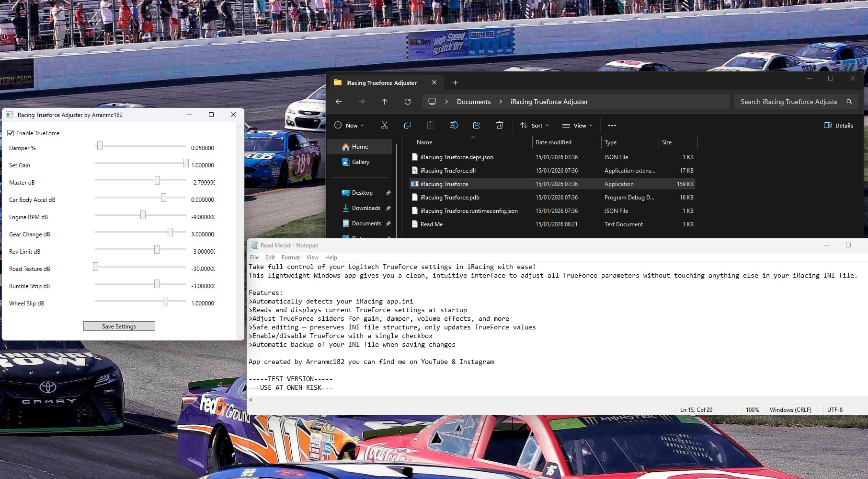Screen dimensions: 868x479
Task: Click the Rename icon in Explorer toolbar
Action: point(453,125)
